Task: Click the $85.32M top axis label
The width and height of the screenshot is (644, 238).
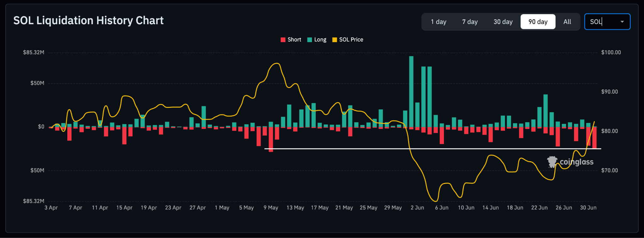Action: (34, 52)
